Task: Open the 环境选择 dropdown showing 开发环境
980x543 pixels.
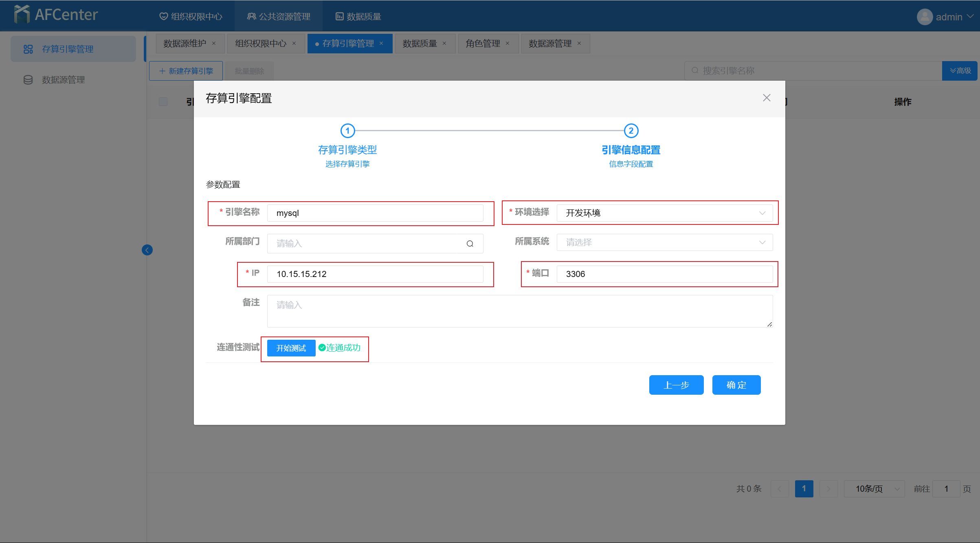Action: (664, 213)
